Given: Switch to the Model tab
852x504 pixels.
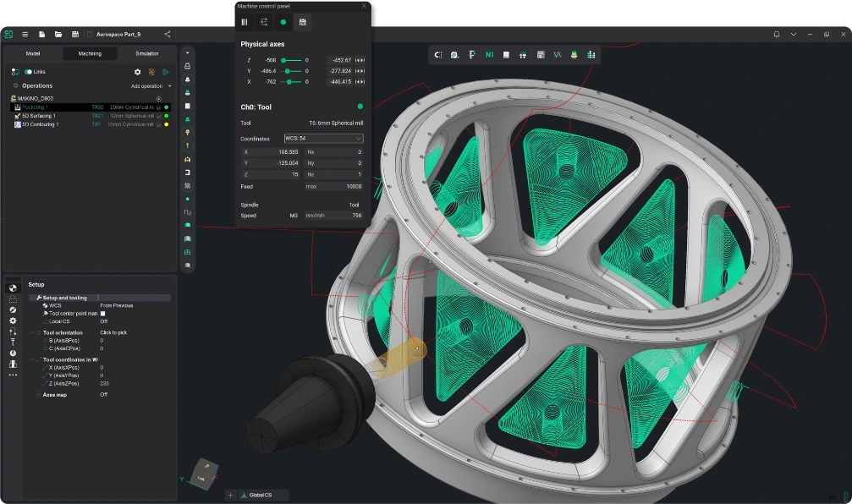Looking at the screenshot, I should pos(33,53).
